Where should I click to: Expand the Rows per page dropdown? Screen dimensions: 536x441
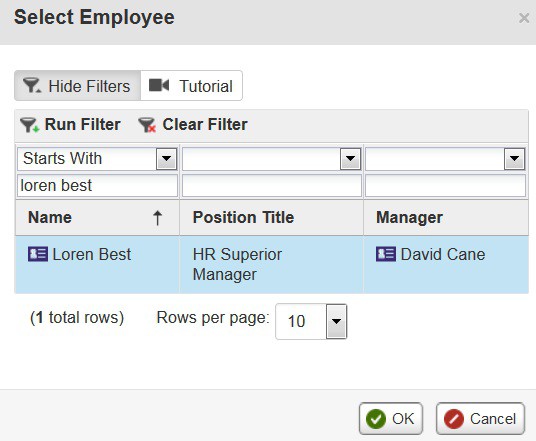[336, 321]
